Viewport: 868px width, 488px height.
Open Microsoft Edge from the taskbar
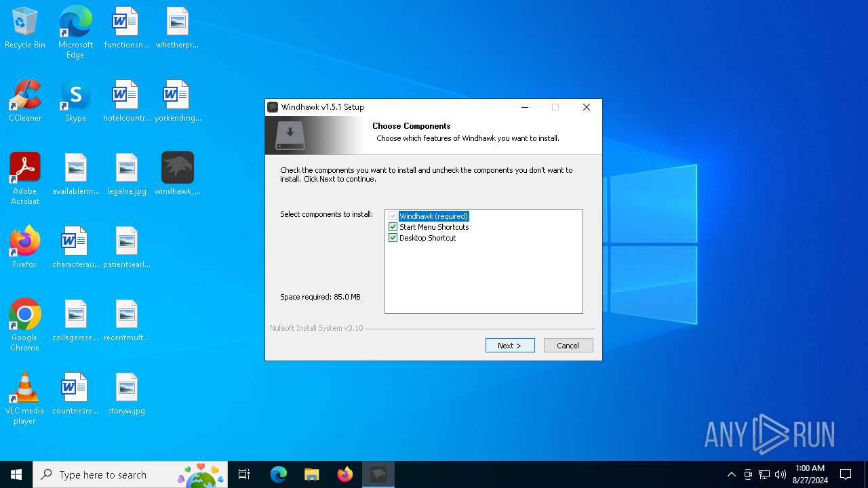pos(279,474)
